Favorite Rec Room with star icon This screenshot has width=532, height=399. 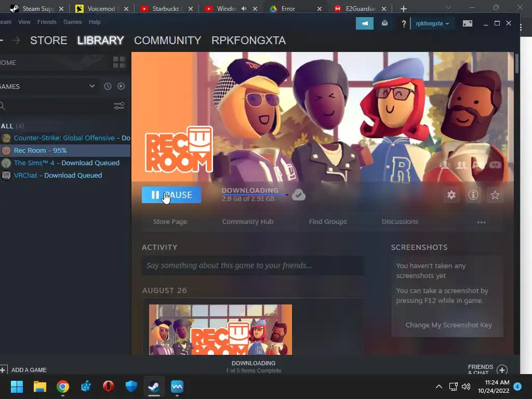[x=495, y=195]
